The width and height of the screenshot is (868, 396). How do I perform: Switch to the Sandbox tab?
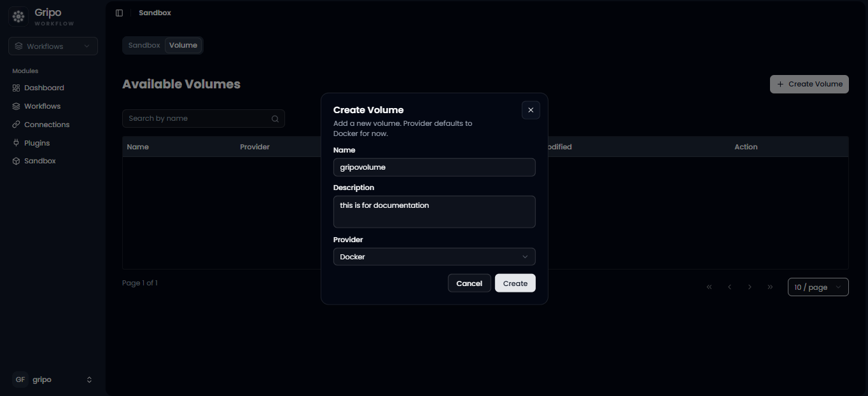click(144, 45)
